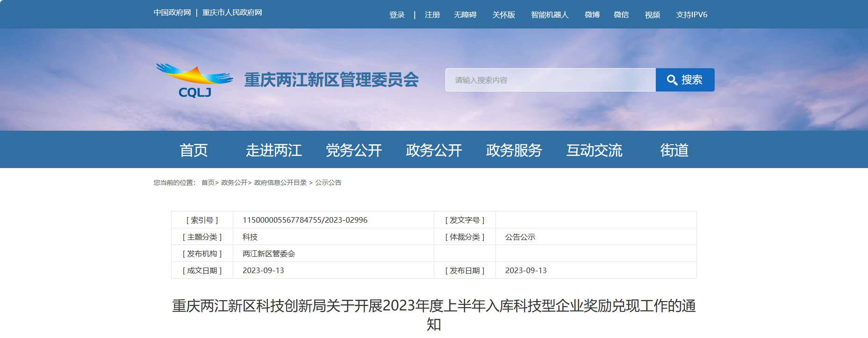
Task: Open the 首页 navigation tab
Action: click(194, 150)
